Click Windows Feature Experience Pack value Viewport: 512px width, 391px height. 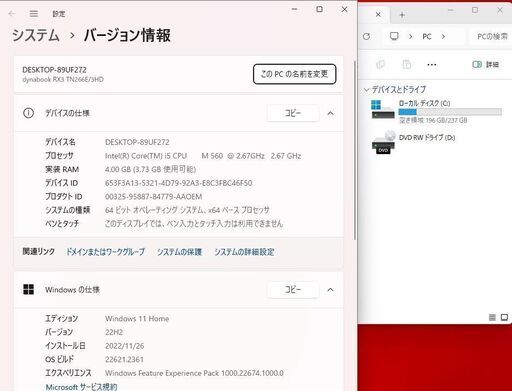point(194,373)
